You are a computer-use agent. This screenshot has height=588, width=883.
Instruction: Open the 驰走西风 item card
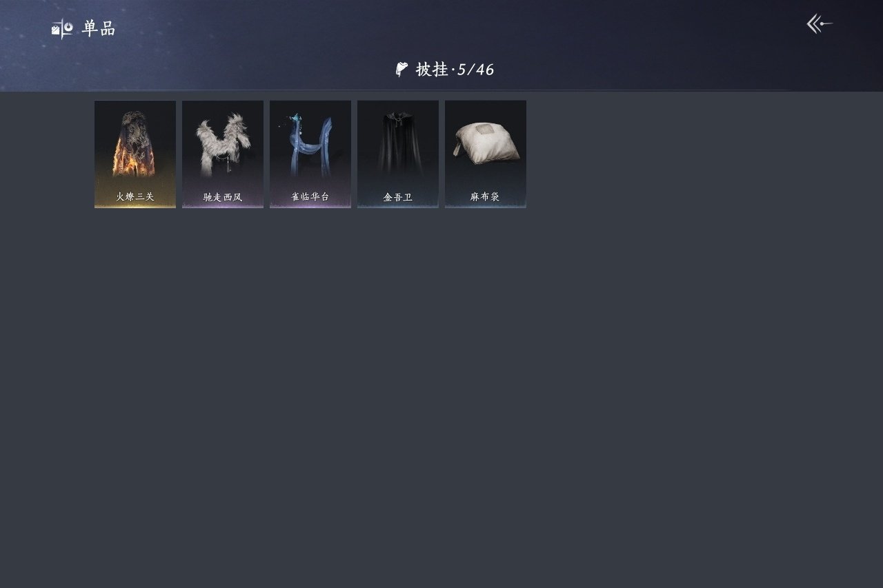pos(223,154)
